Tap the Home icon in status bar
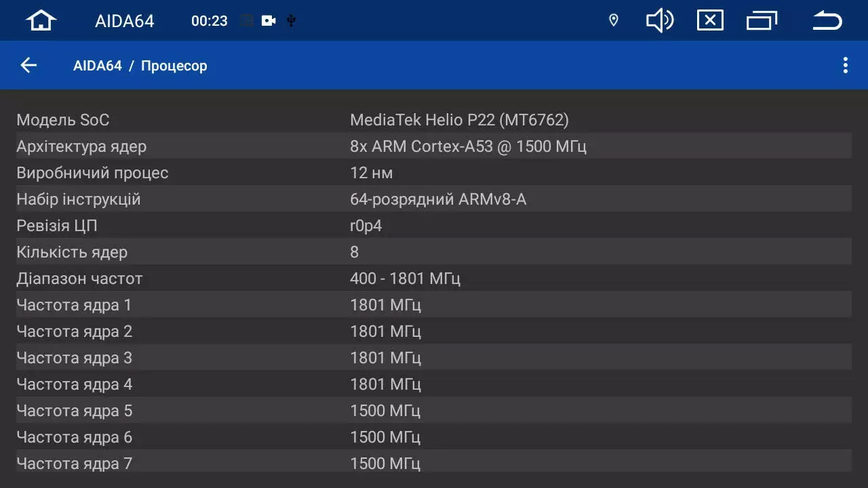The width and height of the screenshot is (868, 488). tap(41, 20)
